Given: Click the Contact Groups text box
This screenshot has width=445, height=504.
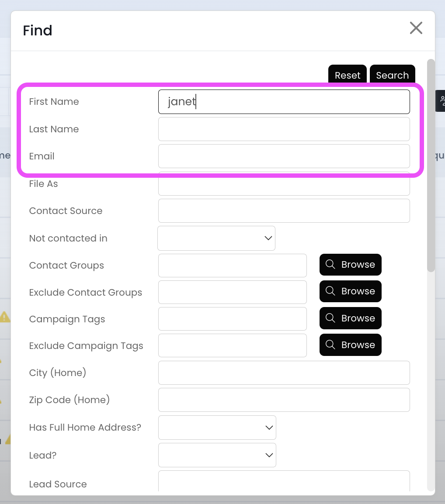Looking at the screenshot, I should 232,265.
